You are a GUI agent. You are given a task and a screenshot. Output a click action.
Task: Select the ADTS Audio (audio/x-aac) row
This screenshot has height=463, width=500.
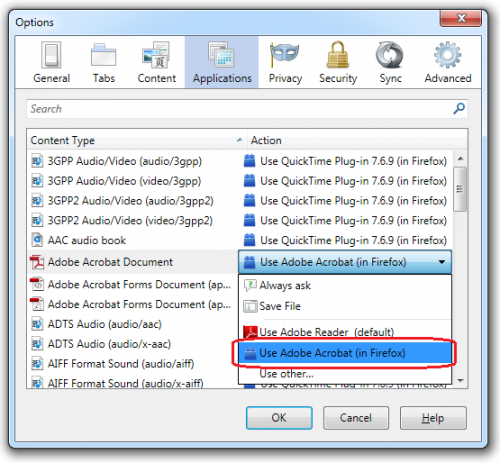pyautogui.click(x=133, y=344)
